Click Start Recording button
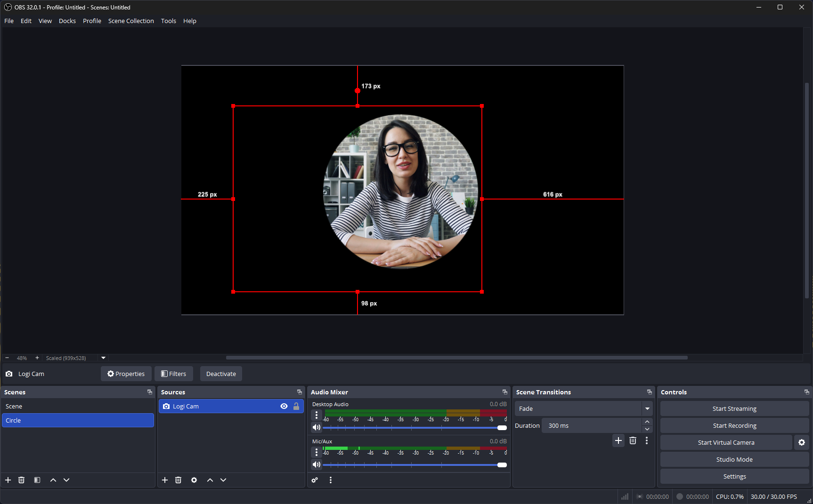Screen dimensions: 813x504 coord(734,425)
